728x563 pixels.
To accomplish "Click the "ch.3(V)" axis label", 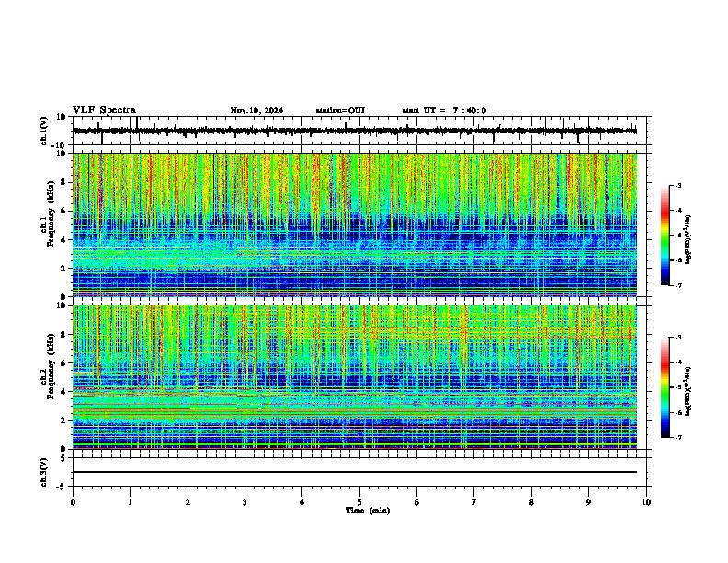I will coord(44,472).
